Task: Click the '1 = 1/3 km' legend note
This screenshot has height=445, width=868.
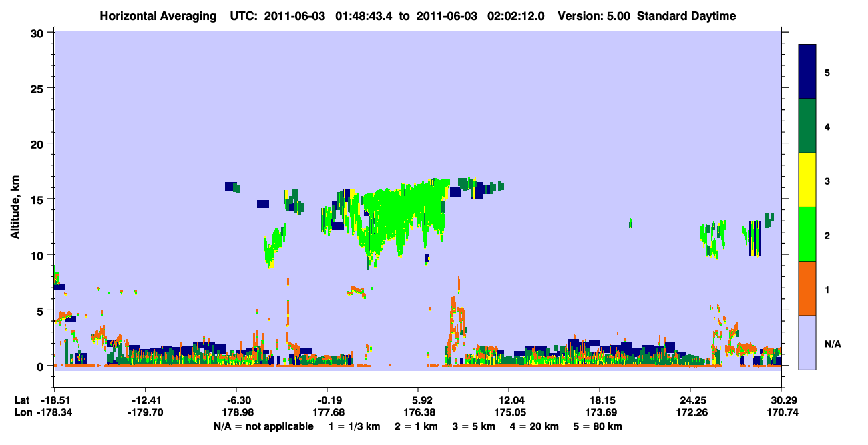Action: coord(355,426)
